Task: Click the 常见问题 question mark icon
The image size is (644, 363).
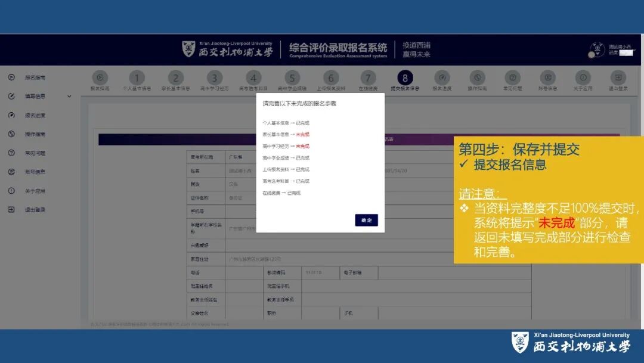Action: (10, 152)
